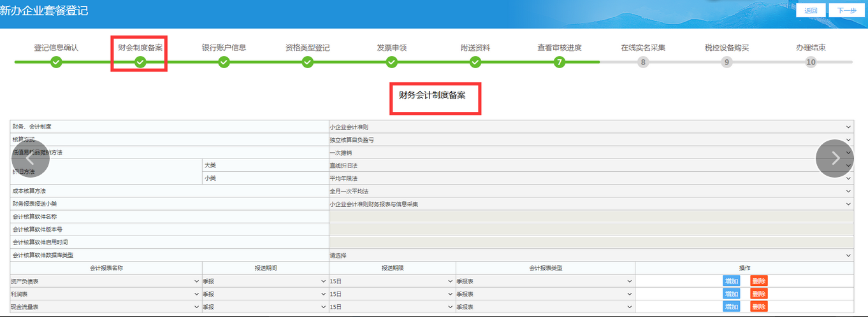Open 报送期间 dropdown in 利润表 row
This screenshot has height=317, width=868.
click(x=265, y=293)
